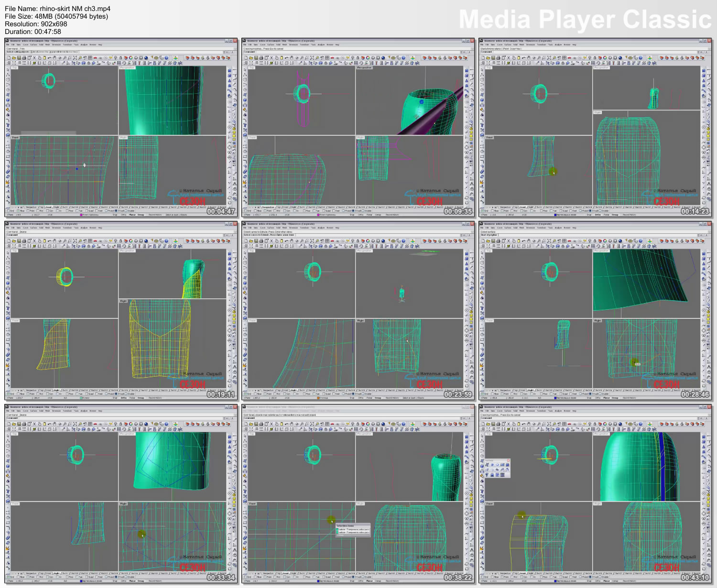Click the blue Shade sphere icon in the 00:28:46 frame
This screenshot has height=588, width=717.
(620, 241)
